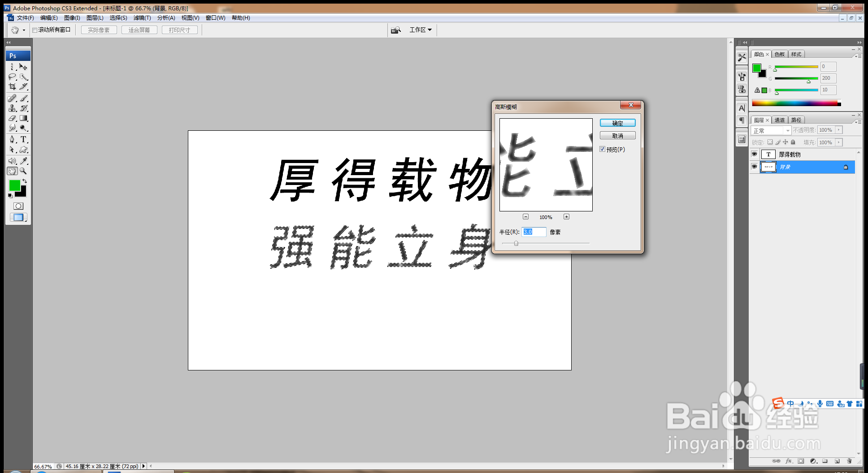
Task: Select the Crop tool
Action: click(x=13, y=87)
